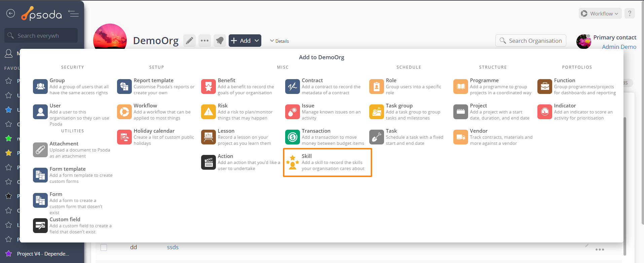Toggle the blue favourite star in sidebar
Image resolution: width=644 pixels, height=263 pixels.
pos(9,110)
